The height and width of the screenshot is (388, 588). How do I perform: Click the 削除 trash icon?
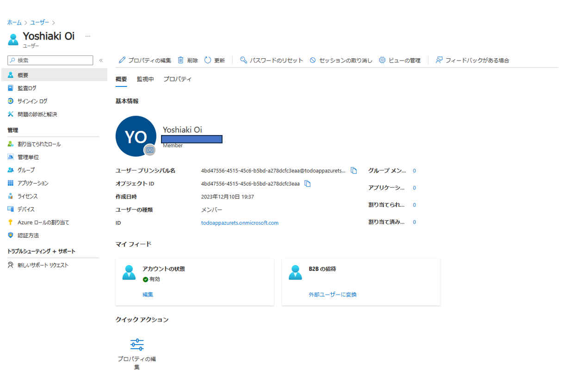tap(181, 60)
